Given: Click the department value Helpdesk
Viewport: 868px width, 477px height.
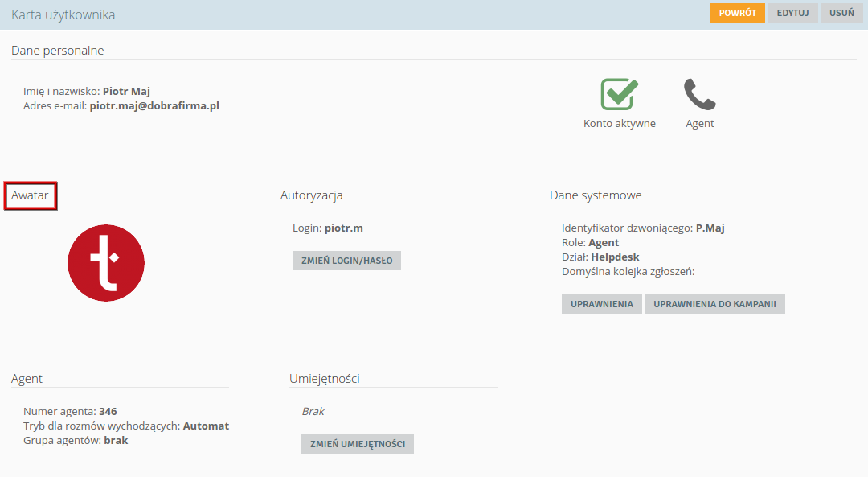Looking at the screenshot, I should pyautogui.click(x=615, y=257).
